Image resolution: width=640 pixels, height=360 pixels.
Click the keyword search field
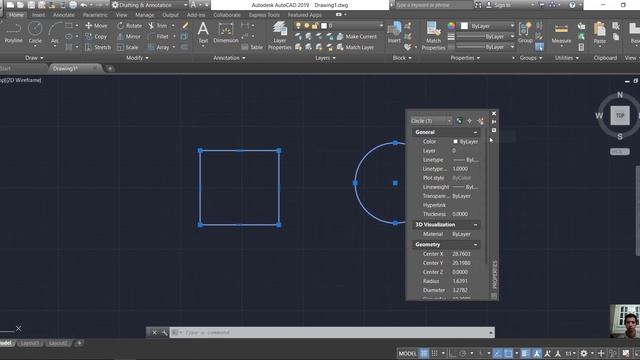tap(433, 5)
